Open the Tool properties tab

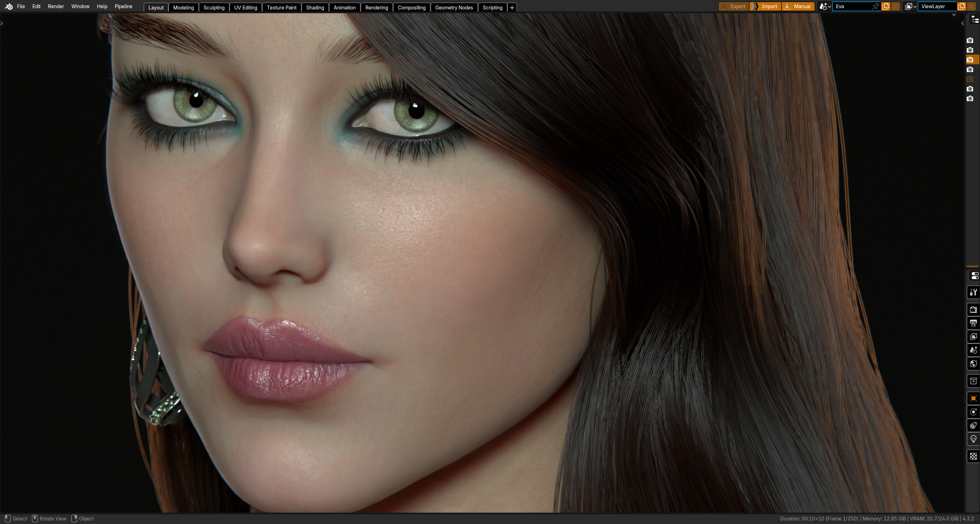973,292
